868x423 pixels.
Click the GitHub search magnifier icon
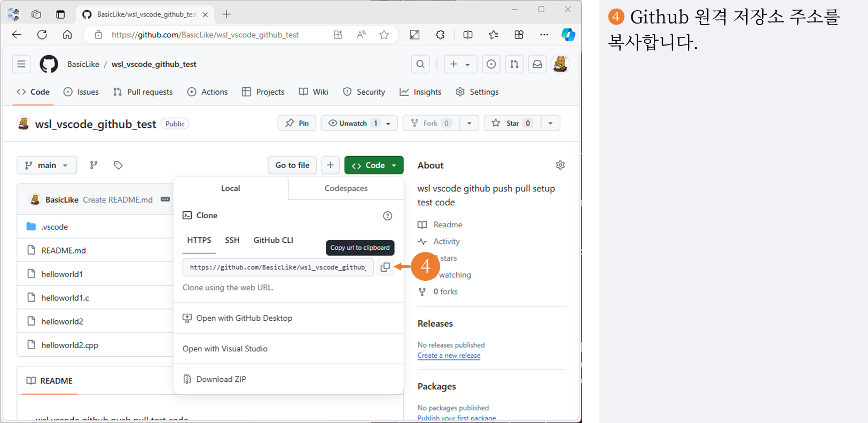point(420,64)
